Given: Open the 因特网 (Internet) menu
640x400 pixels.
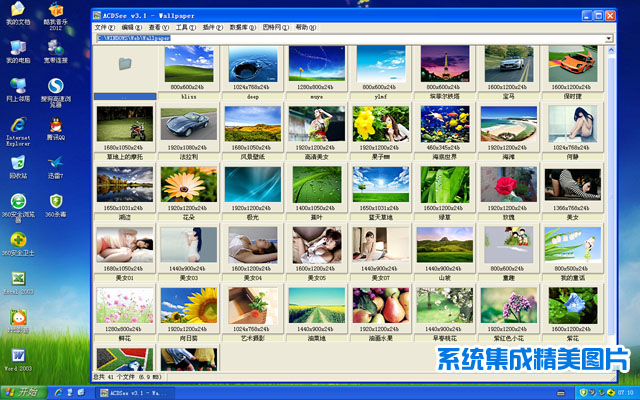Looking at the screenshot, I should tap(276, 27).
